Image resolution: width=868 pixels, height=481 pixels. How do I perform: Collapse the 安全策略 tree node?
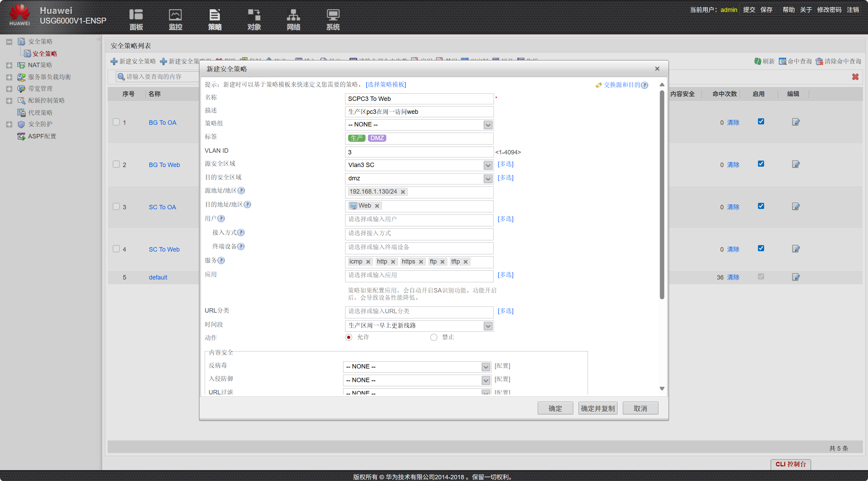9,42
